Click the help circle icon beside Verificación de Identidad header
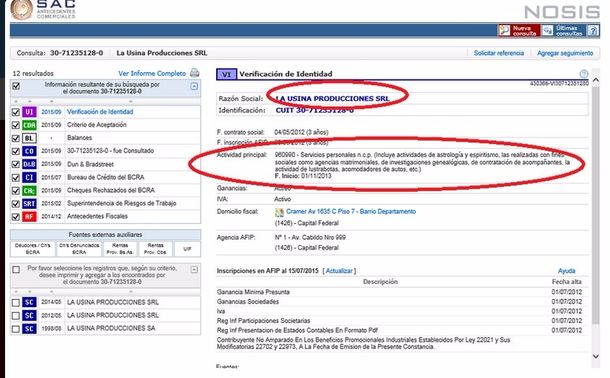 pyautogui.click(x=584, y=74)
